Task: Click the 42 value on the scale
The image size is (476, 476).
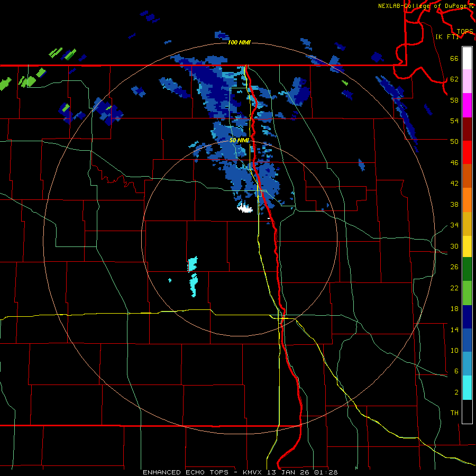Action: tap(454, 183)
